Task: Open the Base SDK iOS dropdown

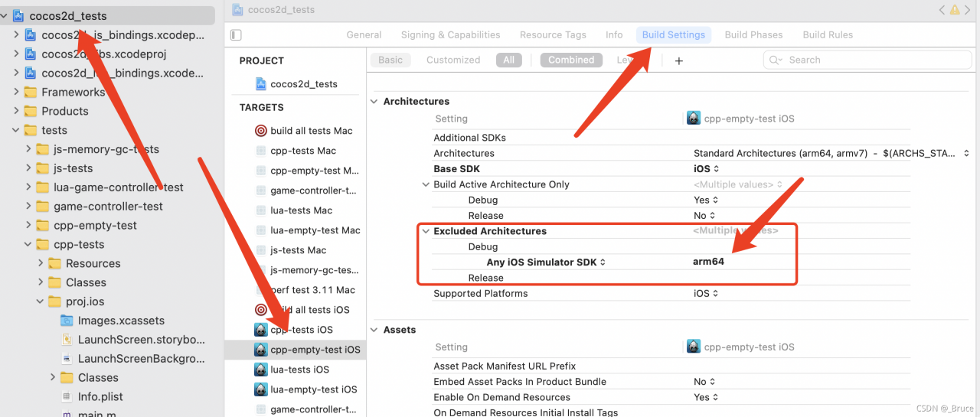Action: [707, 169]
